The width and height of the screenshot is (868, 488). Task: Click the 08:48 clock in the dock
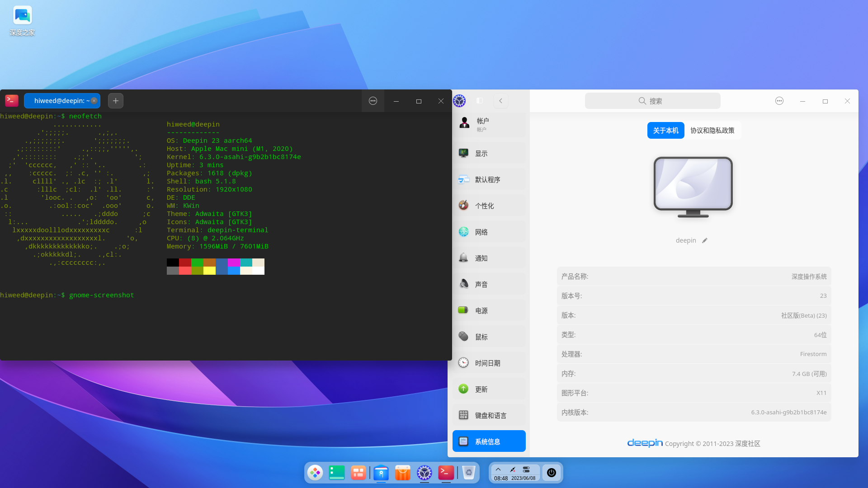click(501, 478)
